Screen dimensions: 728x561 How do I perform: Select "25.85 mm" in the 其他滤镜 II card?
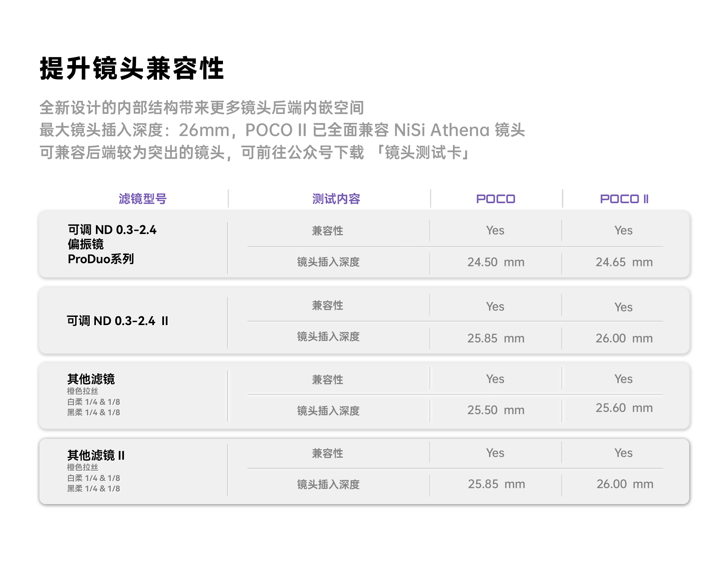coord(496,484)
